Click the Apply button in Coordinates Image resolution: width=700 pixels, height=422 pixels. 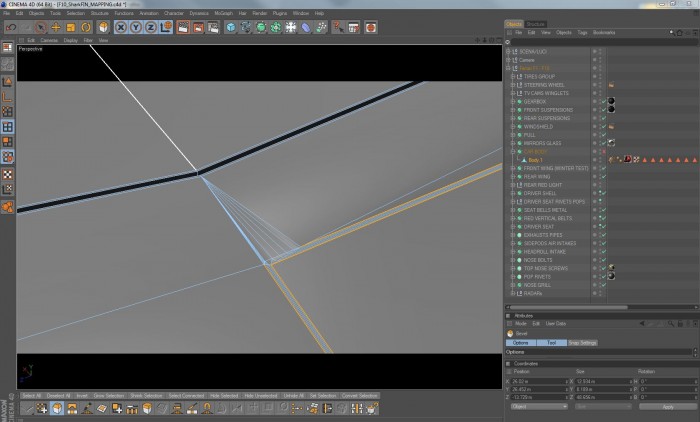667,407
